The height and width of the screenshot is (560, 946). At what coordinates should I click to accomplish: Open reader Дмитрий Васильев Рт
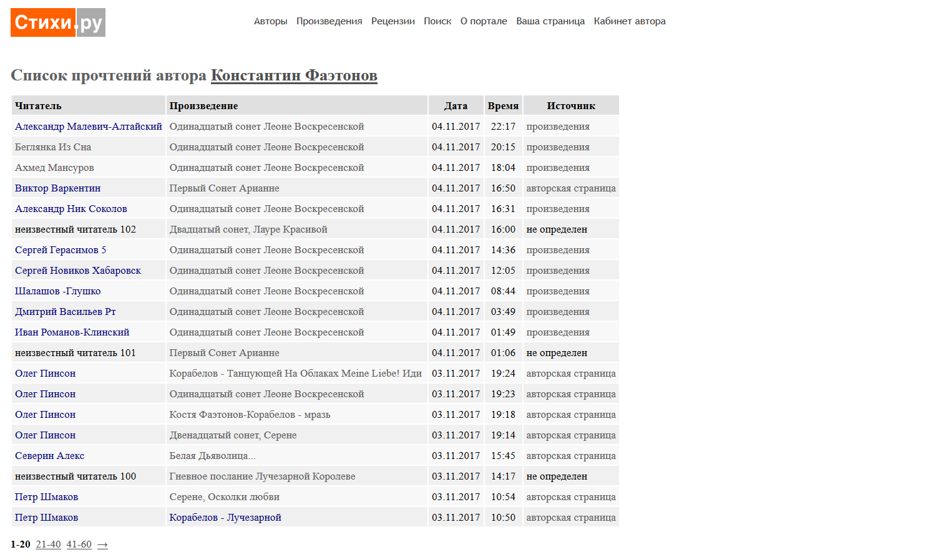(x=66, y=312)
